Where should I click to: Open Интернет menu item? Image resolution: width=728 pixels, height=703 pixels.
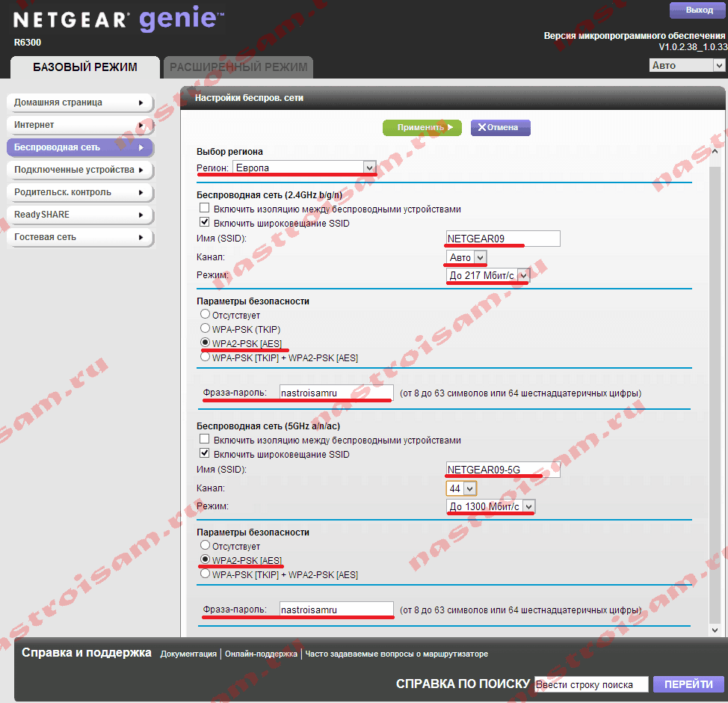point(80,125)
